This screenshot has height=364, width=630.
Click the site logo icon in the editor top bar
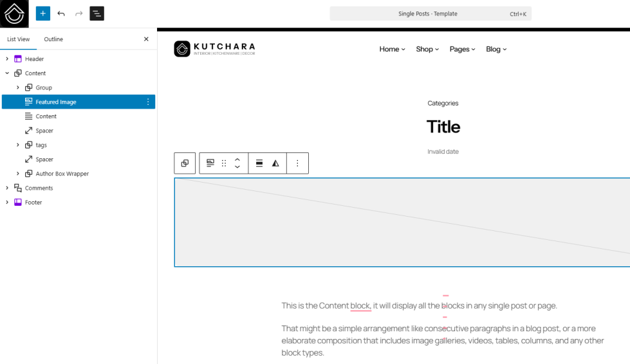coord(14,14)
